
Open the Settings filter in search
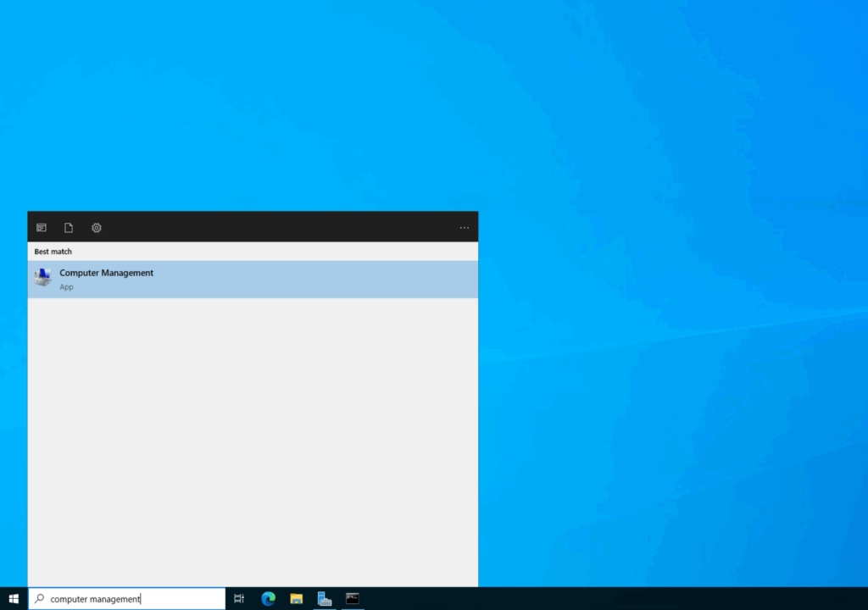pyautogui.click(x=96, y=227)
